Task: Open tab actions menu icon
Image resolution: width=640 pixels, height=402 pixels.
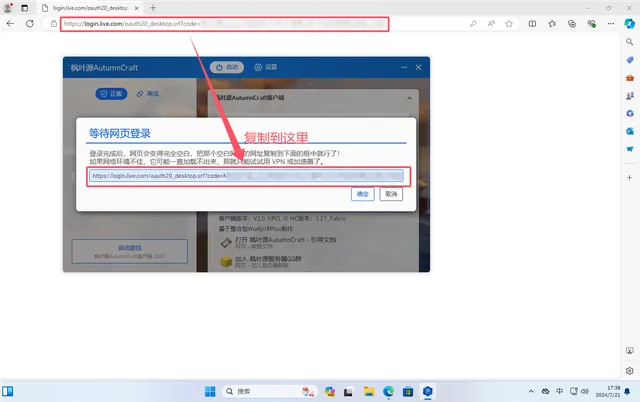Action: tap(24, 8)
